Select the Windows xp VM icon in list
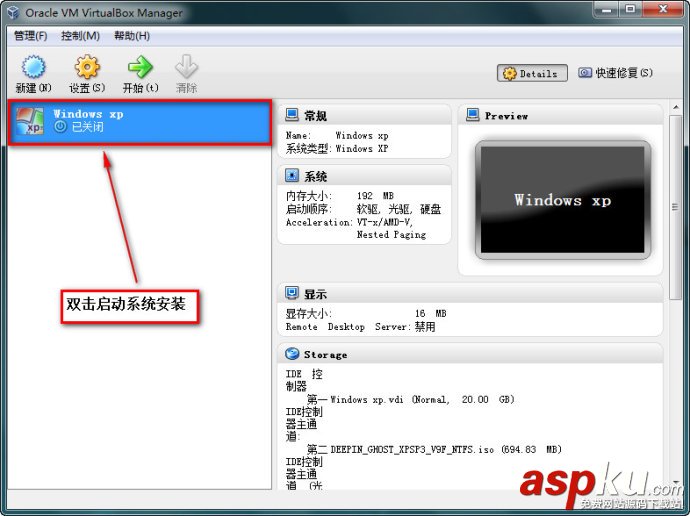The width and height of the screenshot is (690, 516). coord(29,121)
